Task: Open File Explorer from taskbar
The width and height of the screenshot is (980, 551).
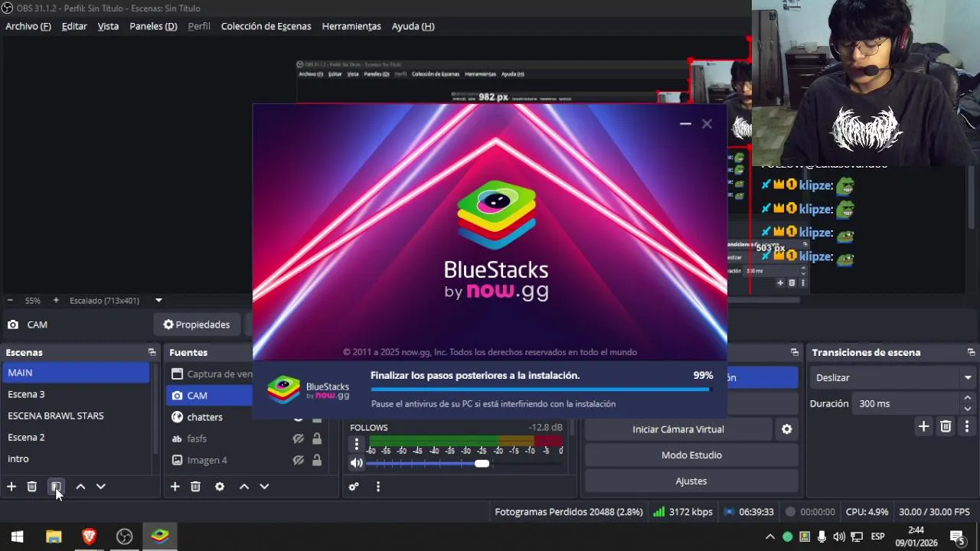Action: 54,536
